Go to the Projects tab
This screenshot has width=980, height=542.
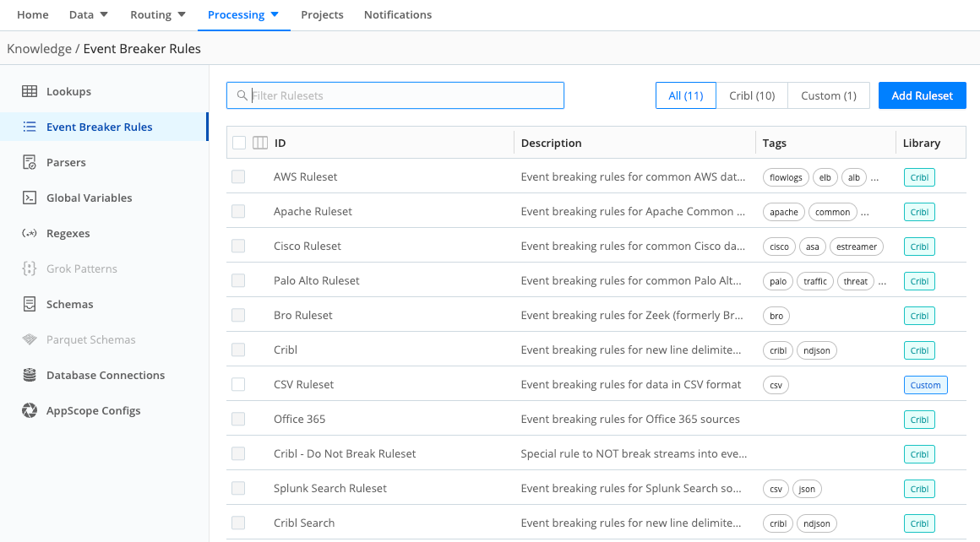coord(322,14)
